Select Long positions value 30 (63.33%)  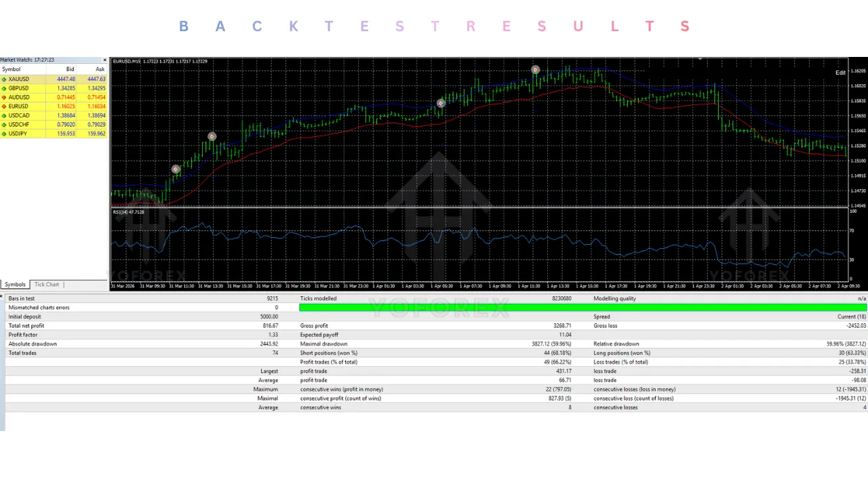(851, 353)
